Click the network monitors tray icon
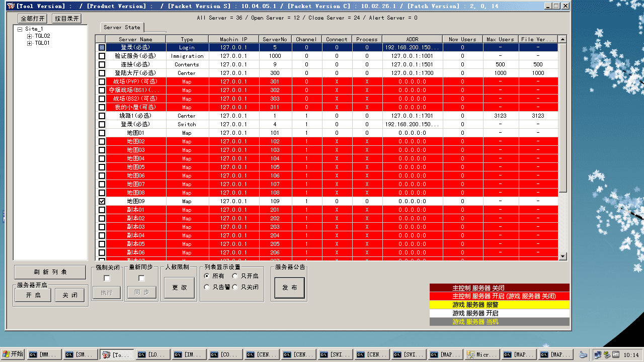The width and height of the screenshot is (644, 362). [x=597, y=355]
